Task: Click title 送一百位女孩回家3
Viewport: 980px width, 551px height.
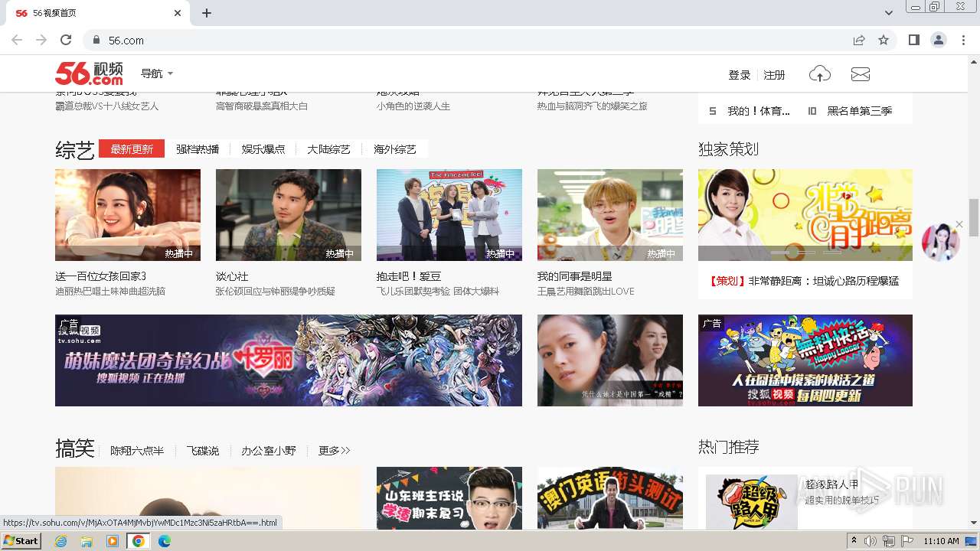Action: click(x=100, y=276)
